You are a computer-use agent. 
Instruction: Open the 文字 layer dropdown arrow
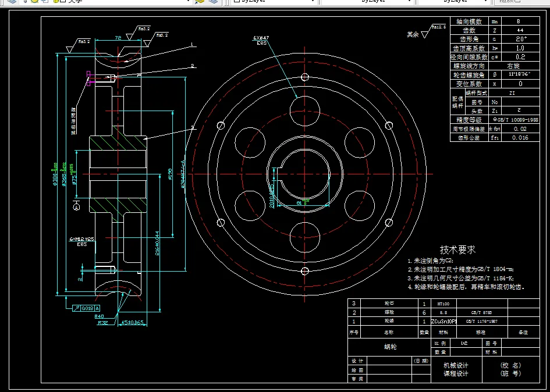[188, 1]
